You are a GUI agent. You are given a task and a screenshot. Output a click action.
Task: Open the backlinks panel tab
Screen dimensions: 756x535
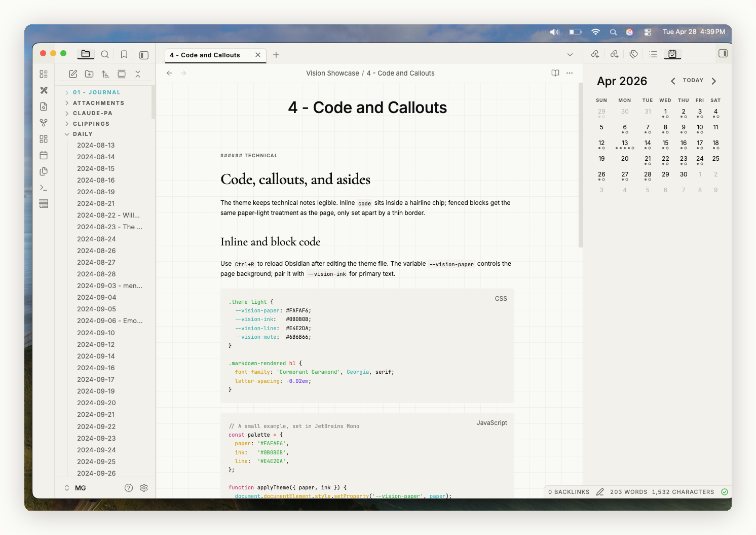point(595,54)
